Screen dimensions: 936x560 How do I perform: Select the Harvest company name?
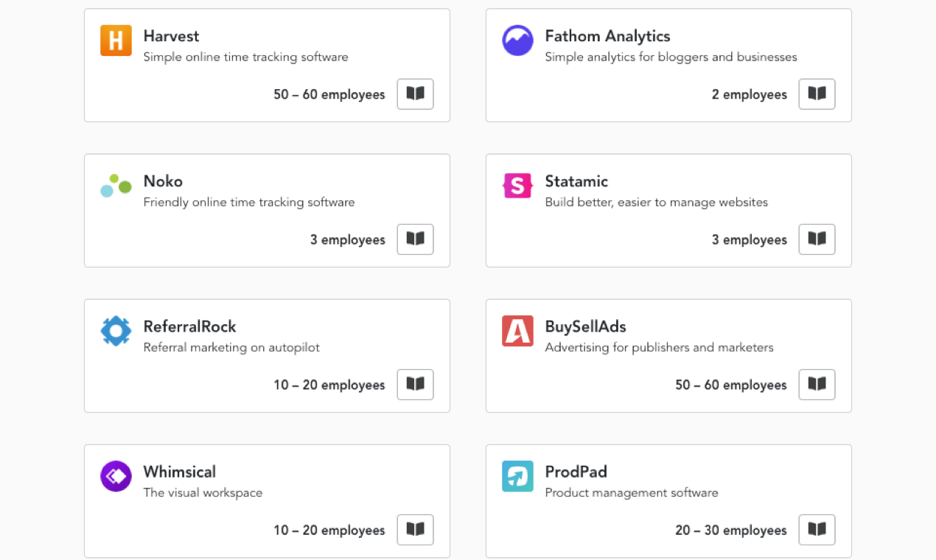pos(171,35)
